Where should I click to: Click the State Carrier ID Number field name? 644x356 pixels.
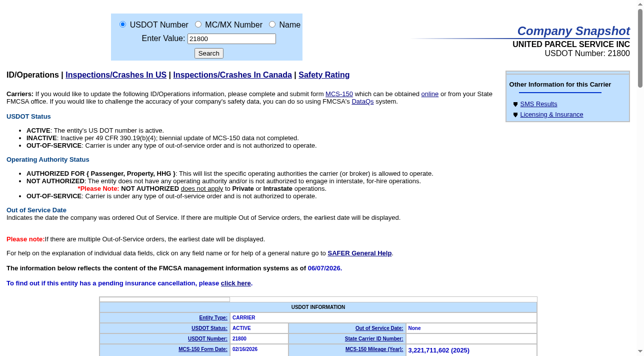374,338
